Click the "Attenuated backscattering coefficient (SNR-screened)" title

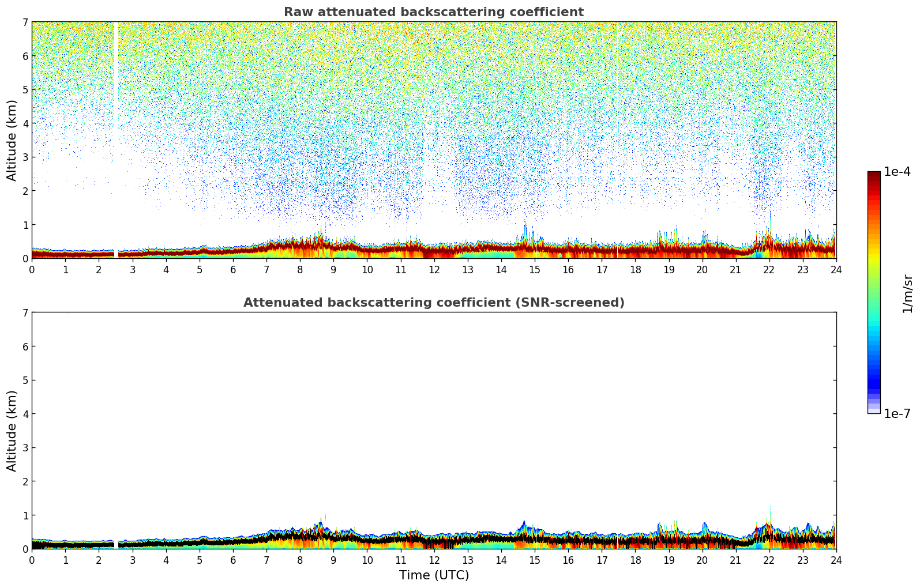click(x=434, y=303)
